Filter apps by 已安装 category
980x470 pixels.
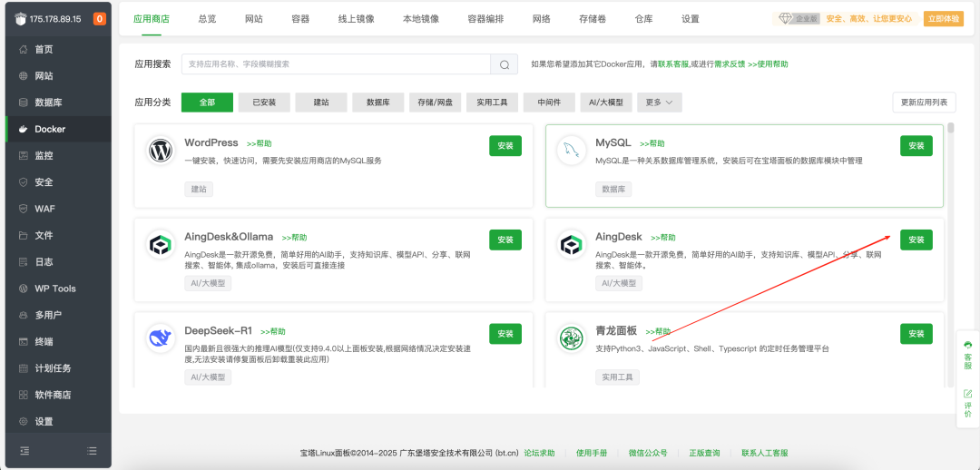coord(264,103)
